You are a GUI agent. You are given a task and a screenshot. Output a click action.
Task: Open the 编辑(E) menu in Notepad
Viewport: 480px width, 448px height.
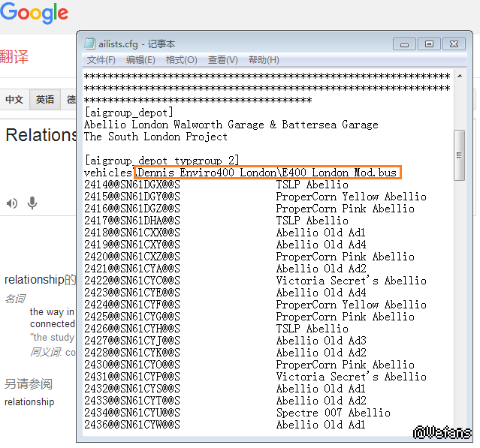(140, 60)
